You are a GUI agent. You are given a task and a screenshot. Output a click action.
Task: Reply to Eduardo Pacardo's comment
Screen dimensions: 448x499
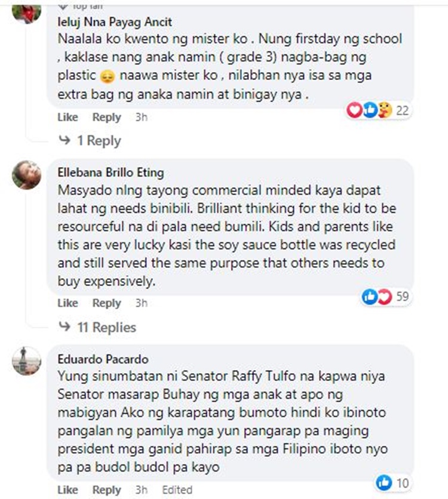click(107, 490)
